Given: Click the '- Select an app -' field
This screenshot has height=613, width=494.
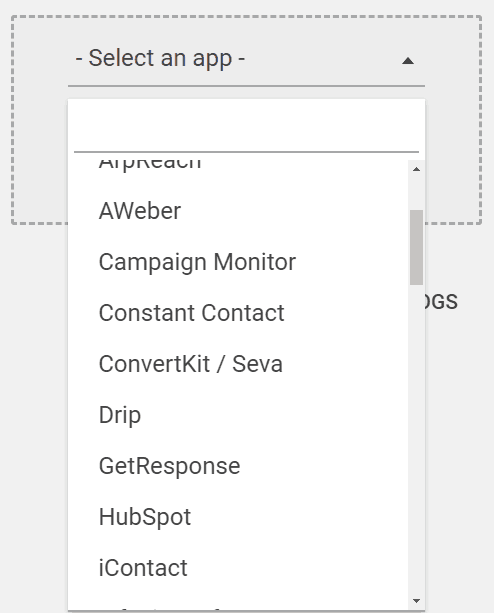Looking at the screenshot, I should coord(246,59).
